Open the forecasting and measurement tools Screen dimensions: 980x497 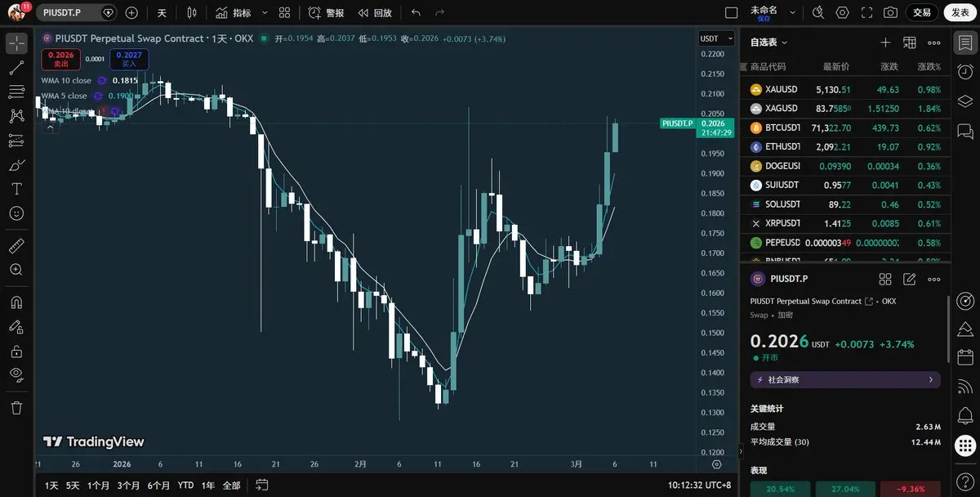coord(16,141)
